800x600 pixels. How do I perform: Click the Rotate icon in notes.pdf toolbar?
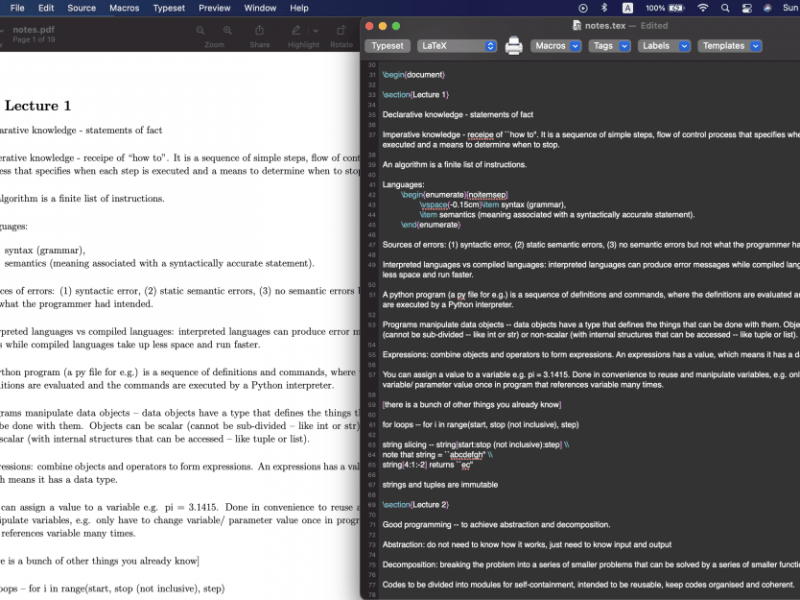coord(341,31)
